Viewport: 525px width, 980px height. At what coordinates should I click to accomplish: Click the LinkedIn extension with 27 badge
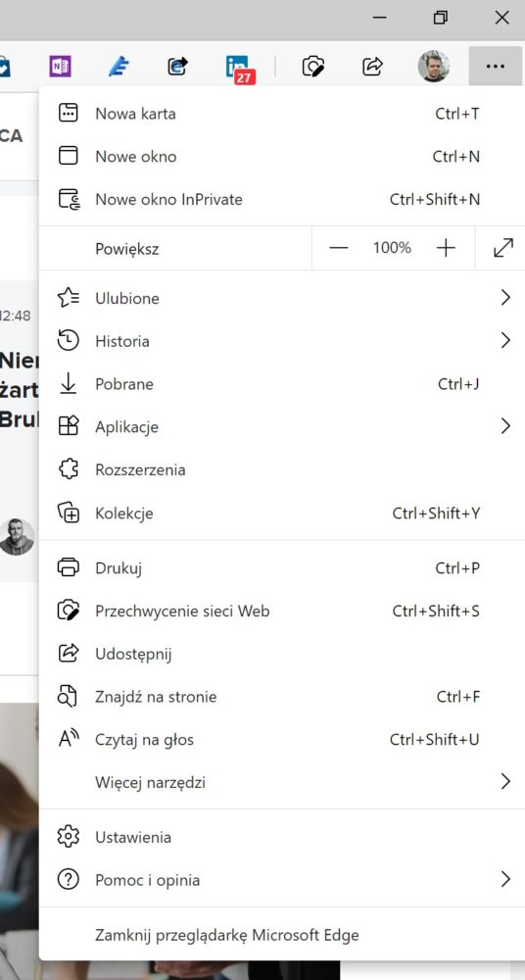pyautogui.click(x=239, y=68)
